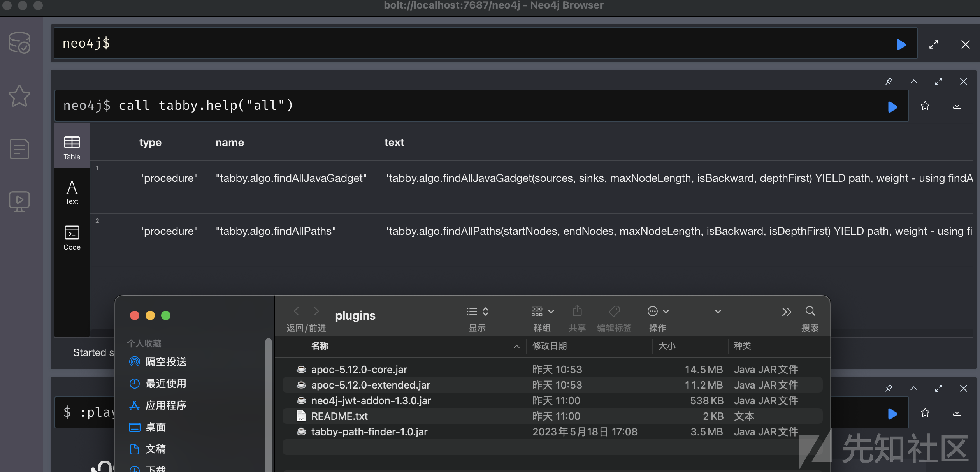This screenshot has width=980, height=472.
Task: Save tabby.help query as favorite star
Action: [x=925, y=106]
